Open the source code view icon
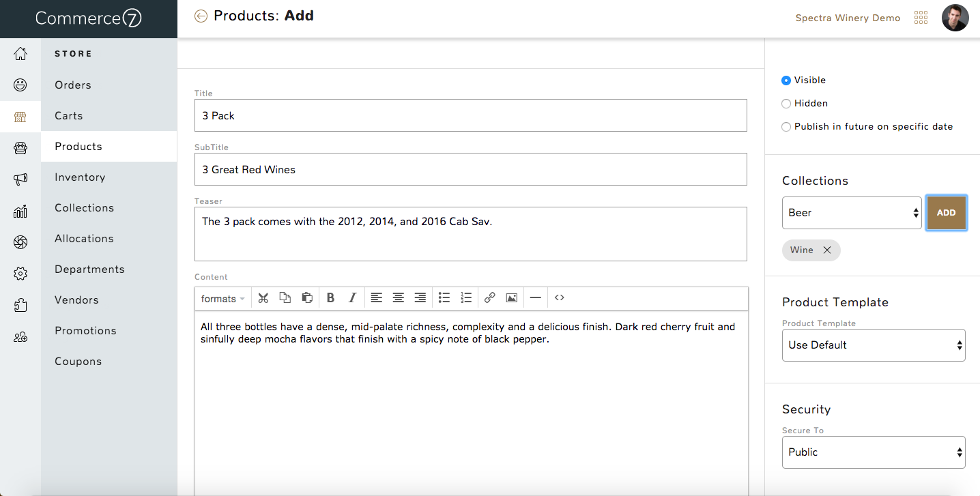Image resolution: width=980 pixels, height=496 pixels. 560,298
